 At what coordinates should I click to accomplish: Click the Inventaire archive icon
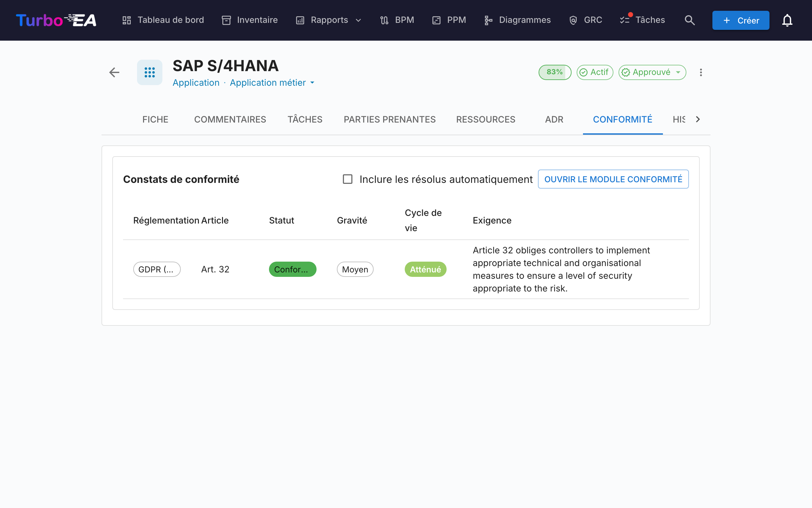(x=226, y=20)
